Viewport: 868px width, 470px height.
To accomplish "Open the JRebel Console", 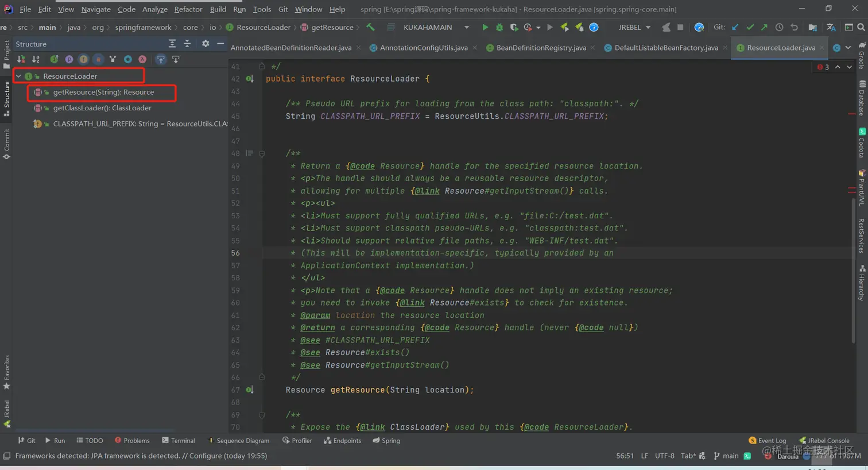I will [824, 441].
